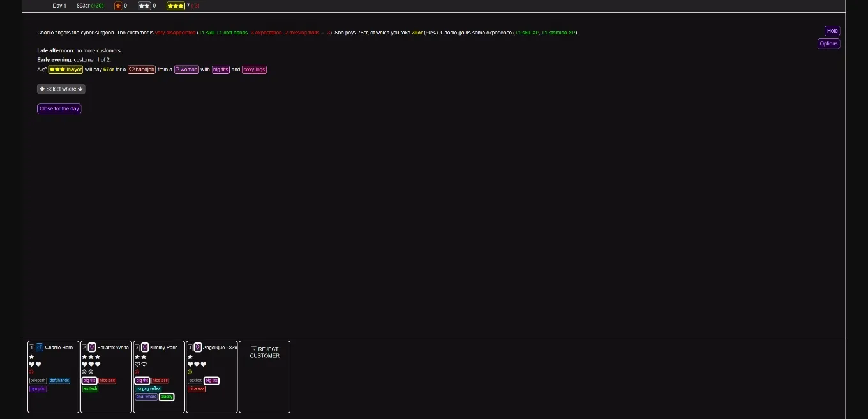Click the 'Close for the day' button

point(59,108)
